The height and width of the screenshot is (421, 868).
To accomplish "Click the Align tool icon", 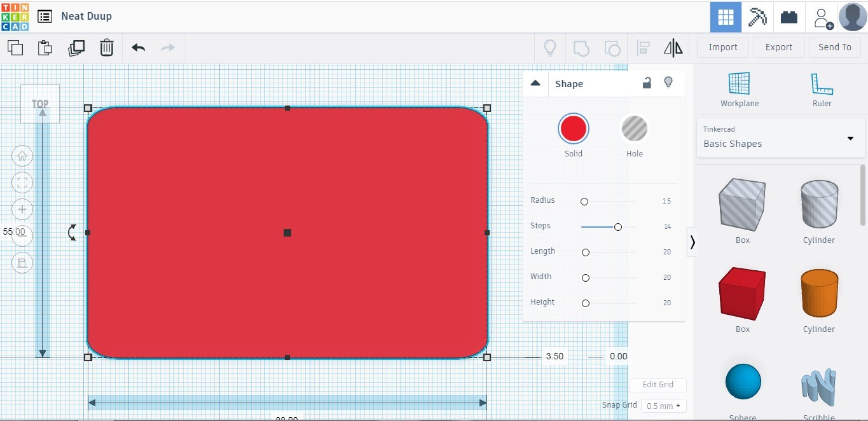I will (643, 48).
